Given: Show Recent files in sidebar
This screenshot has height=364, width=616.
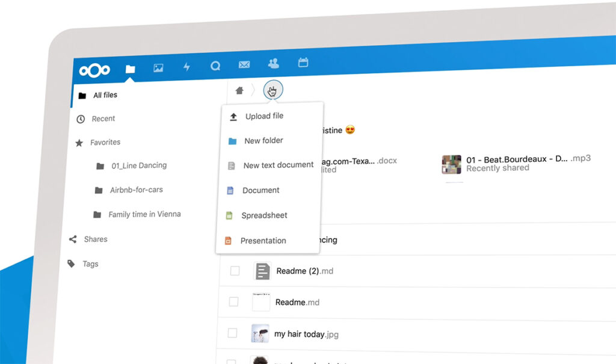Looking at the screenshot, I should pos(103,119).
